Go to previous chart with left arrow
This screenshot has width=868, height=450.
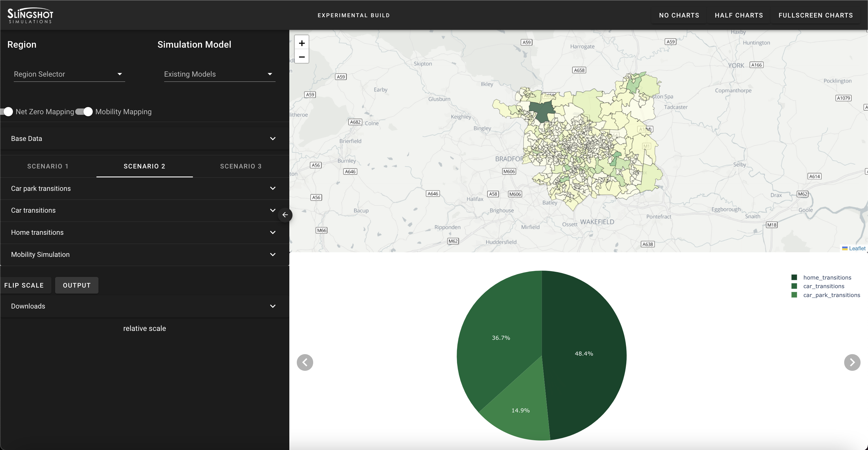305,362
